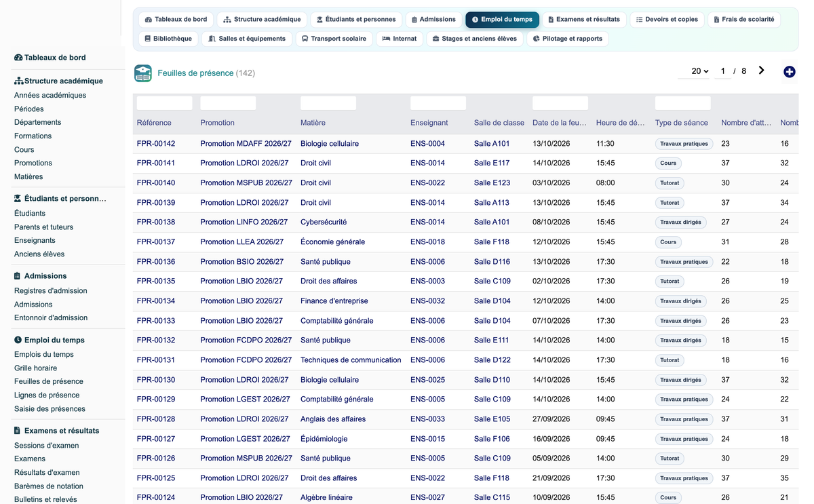Screen dimensions: 814x504
Task: Click the Emploi du temps clock sidebar icon
Action: coord(18,340)
